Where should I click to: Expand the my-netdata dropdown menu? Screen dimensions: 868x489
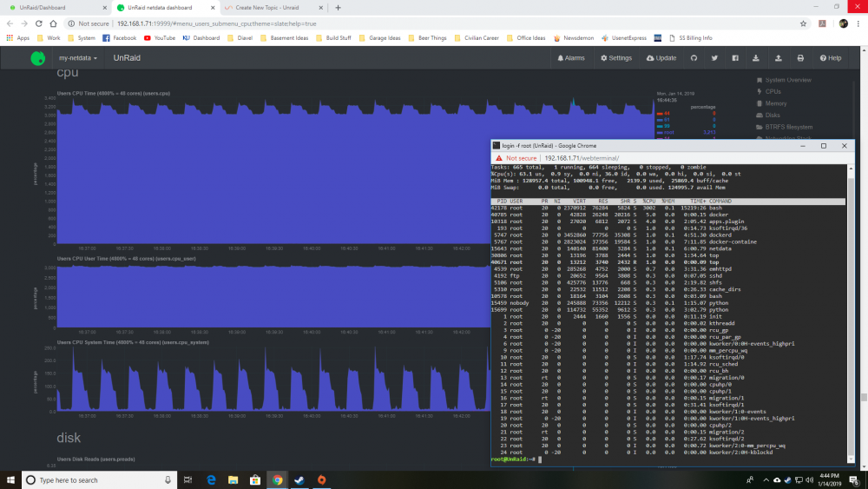(78, 58)
